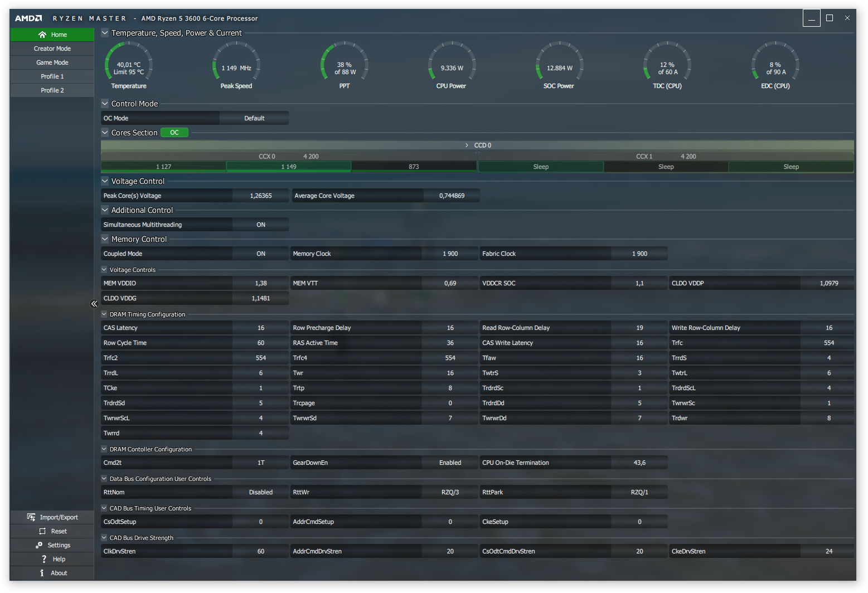This screenshot has height=593, width=868.
Task: Open Import/Export icon in sidebar
Action: pos(31,517)
